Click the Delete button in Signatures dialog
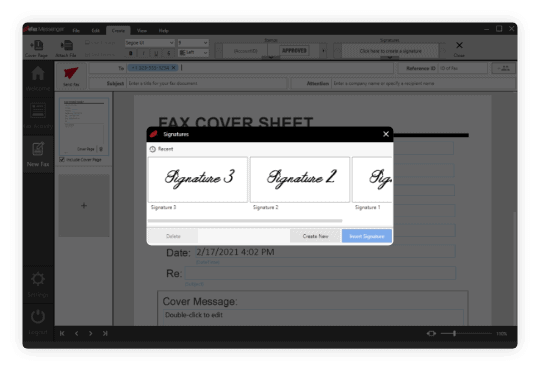The image size is (540, 372). 173,236
